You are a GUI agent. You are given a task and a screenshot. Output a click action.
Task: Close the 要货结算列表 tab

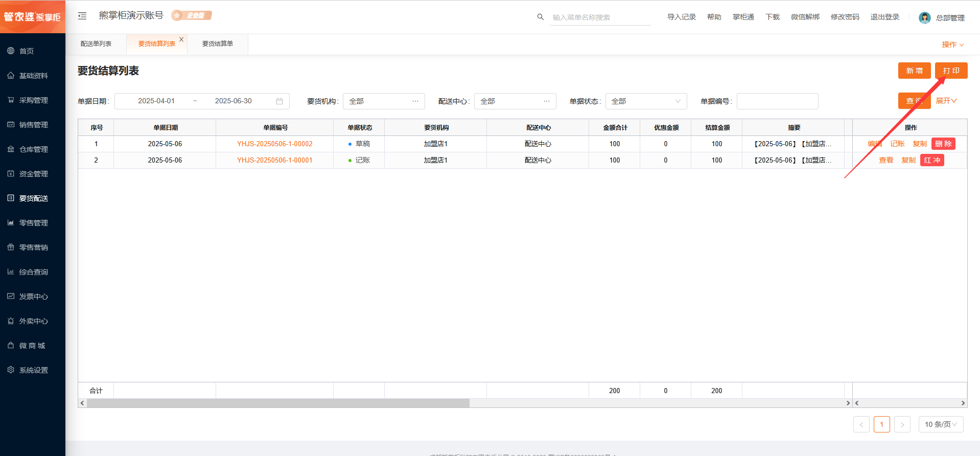tap(181, 39)
